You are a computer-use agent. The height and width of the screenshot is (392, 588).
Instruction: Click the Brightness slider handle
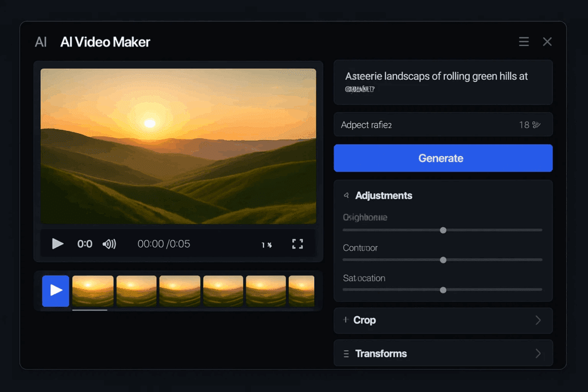click(x=443, y=230)
